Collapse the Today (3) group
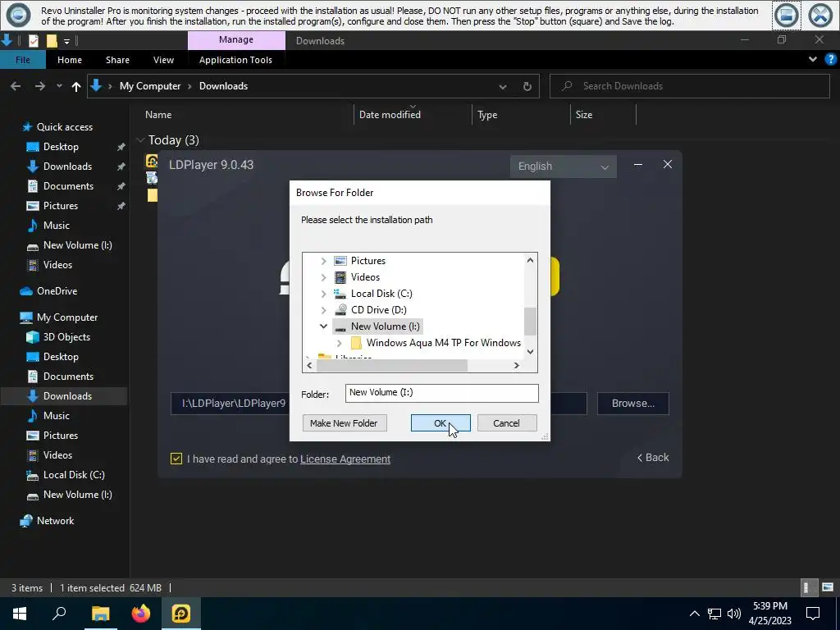 coord(140,140)
